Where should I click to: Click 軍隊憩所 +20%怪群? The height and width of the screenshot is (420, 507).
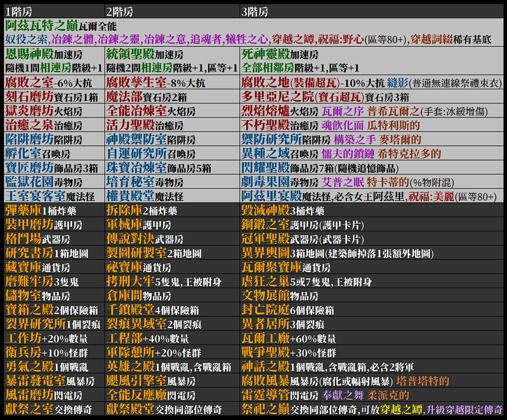coord(172,352)
